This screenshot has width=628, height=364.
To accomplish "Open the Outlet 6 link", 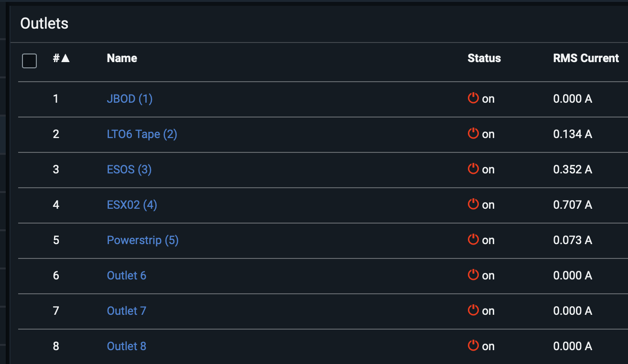I will tap(126, 276).
